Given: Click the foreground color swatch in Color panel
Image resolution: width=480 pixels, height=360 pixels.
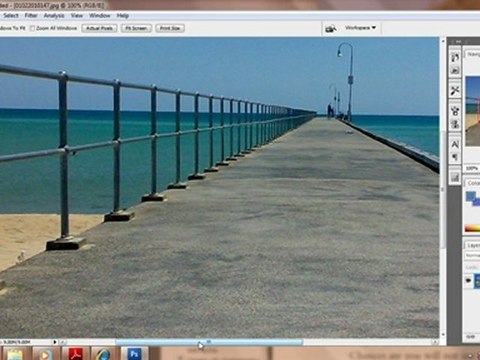Looking at the screenshot, I should tap(471, 196).
